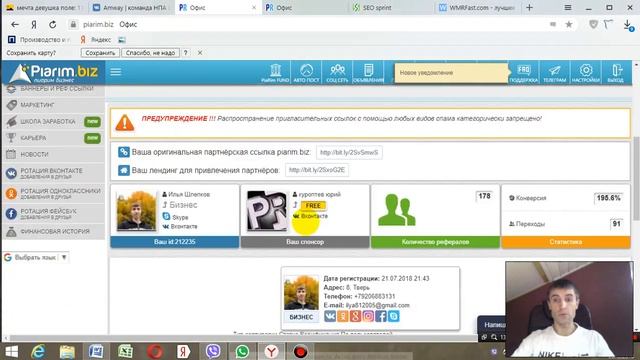This screenshot has width=640, height=360.
Task: Open Ротация Фейсбук in sidebar
Action: click(x=53, y=213)
